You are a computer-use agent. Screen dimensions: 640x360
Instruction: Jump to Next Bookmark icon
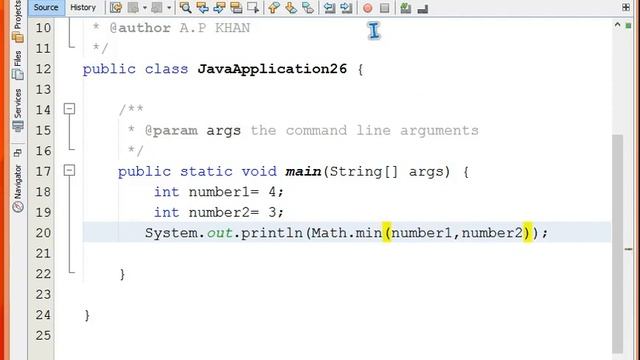tap(291, 7)
